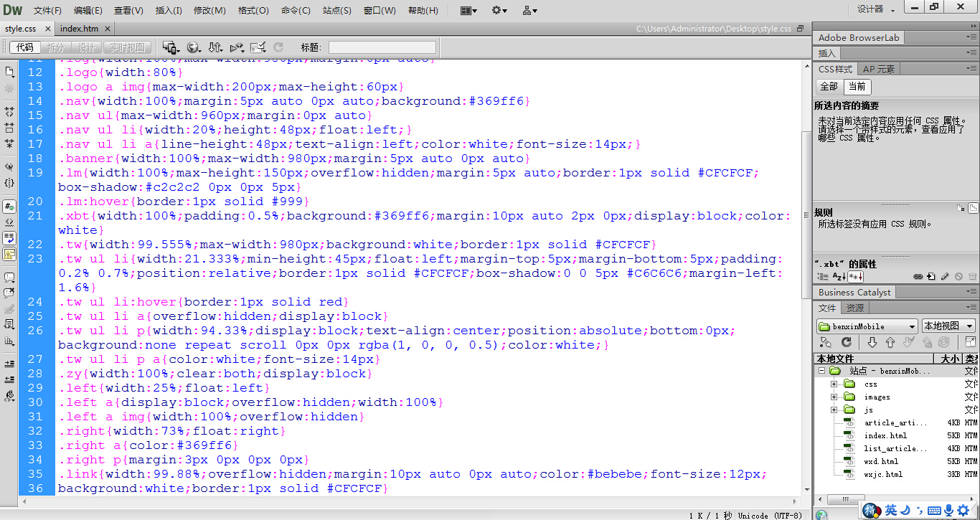Screen dimensions: 980x520
Task: Switch to the index.htm document tab
Action: point(79,29)
